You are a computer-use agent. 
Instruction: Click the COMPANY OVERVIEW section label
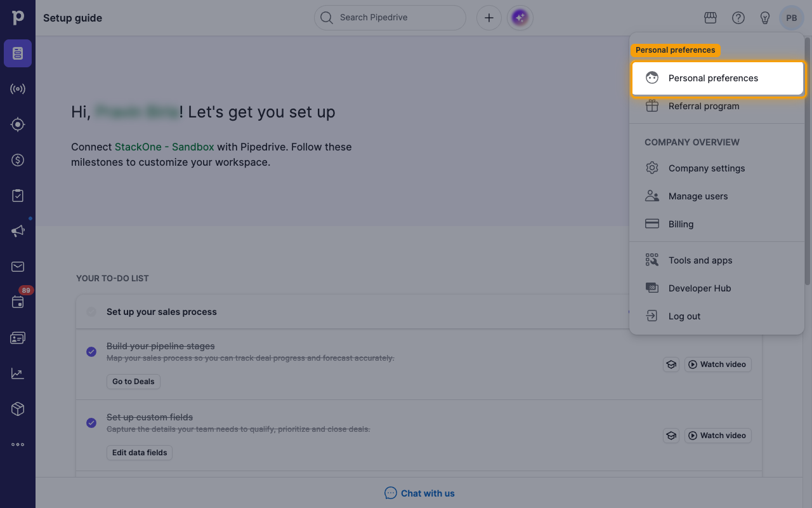click(x=692, y=142)
